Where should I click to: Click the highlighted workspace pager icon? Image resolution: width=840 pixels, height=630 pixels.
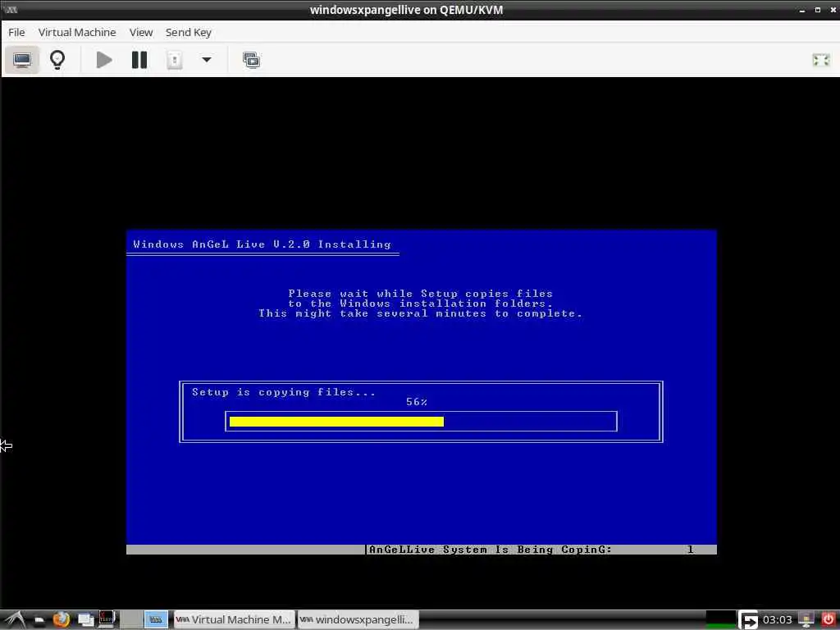pos(156,620)
